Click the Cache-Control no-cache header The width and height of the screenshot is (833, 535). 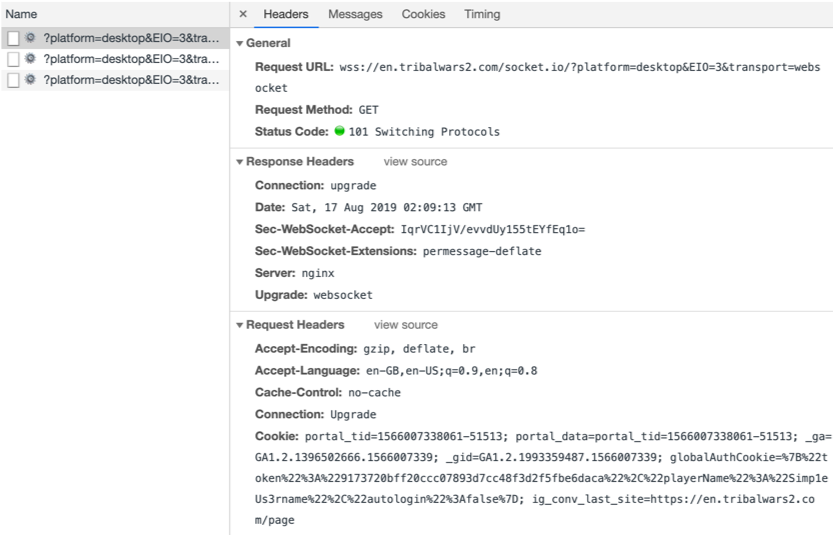click(x=328, y=393)
